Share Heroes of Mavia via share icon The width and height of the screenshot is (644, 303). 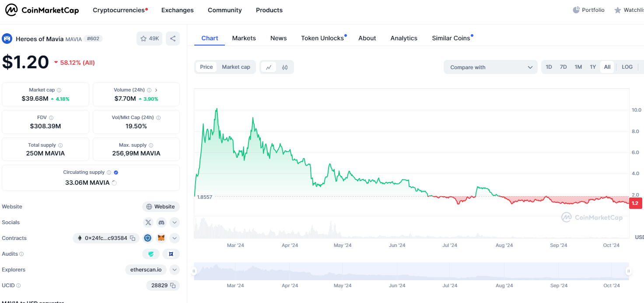[x=173, y=39]
